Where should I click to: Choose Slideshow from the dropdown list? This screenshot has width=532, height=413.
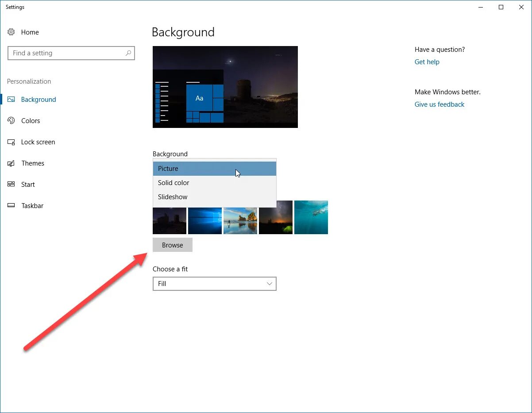(215, 197)
